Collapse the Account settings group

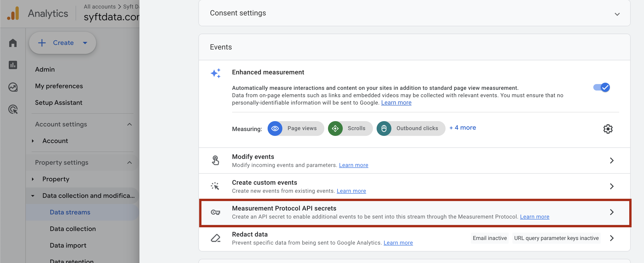129,124
